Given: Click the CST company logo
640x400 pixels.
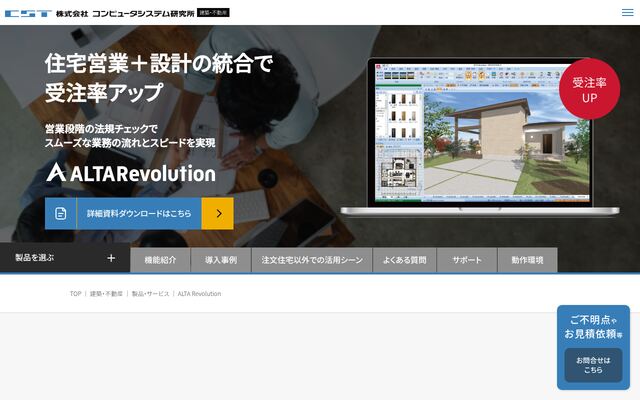Looking at the screenshot, I should pos(28,13).
